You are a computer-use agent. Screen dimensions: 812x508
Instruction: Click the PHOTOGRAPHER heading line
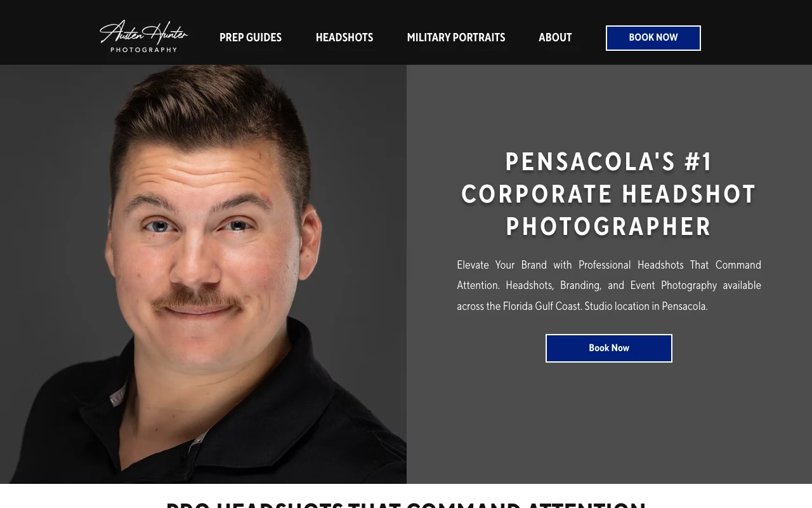tap(609, 227)
